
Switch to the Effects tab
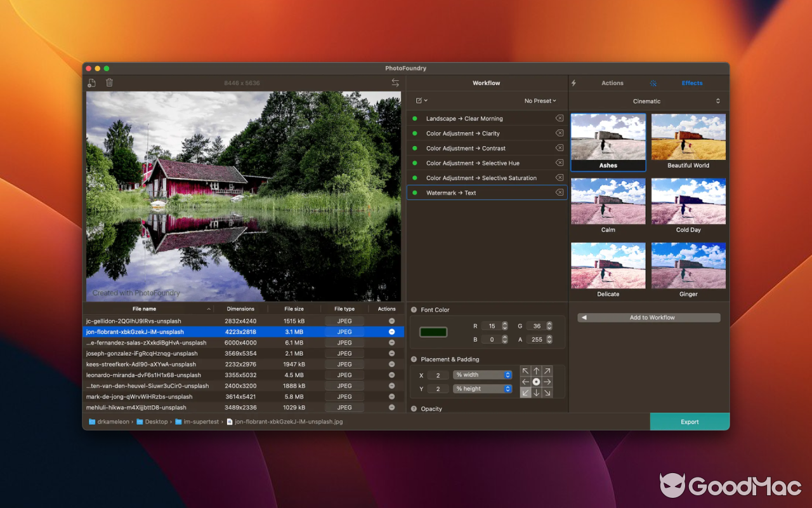[692, 83]
